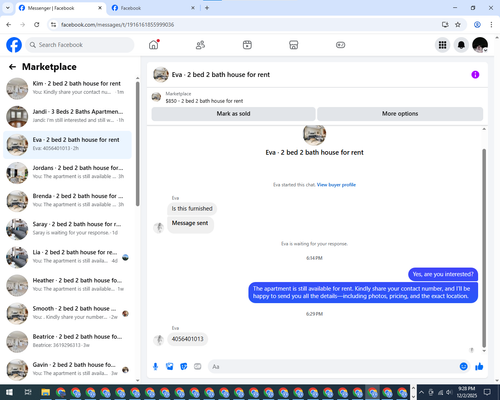Click Mark as sold button
This screenshot has width=500, height=400.
233,114
